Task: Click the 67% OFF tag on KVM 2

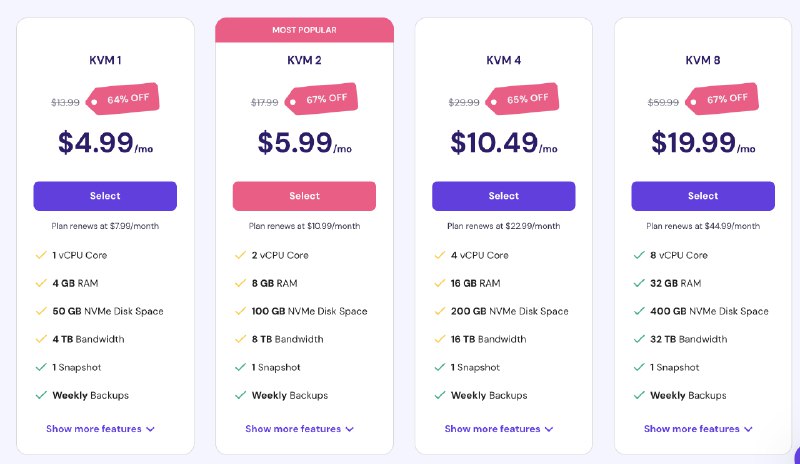Action: (321, 99)
